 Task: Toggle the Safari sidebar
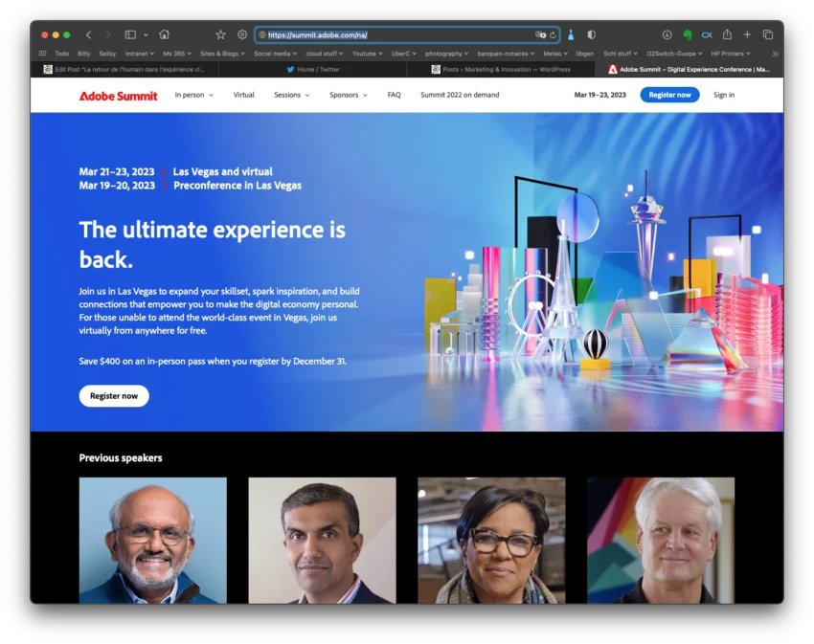130,34
